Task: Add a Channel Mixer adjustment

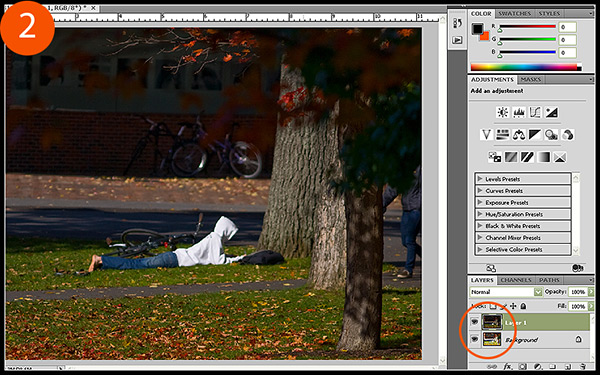Action: tap(568, 135)
